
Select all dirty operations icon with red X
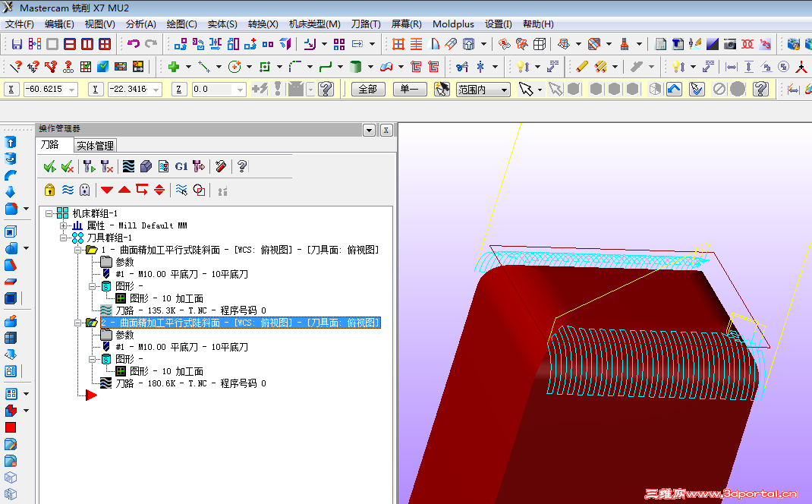point(68,166)
